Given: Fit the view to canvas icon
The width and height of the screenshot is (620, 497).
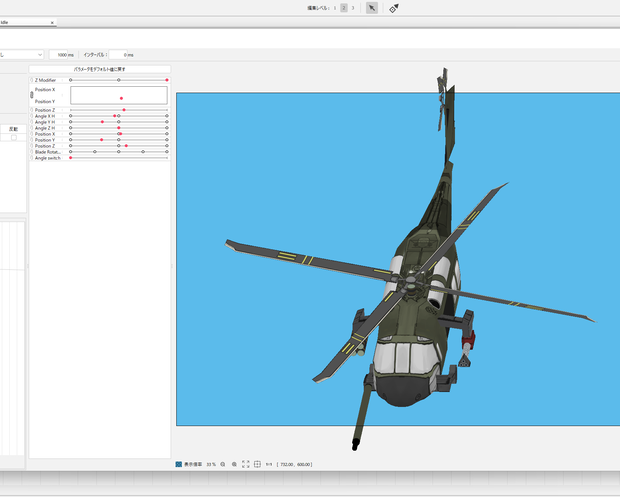Looking at the screenshot, I should [246, 464].
